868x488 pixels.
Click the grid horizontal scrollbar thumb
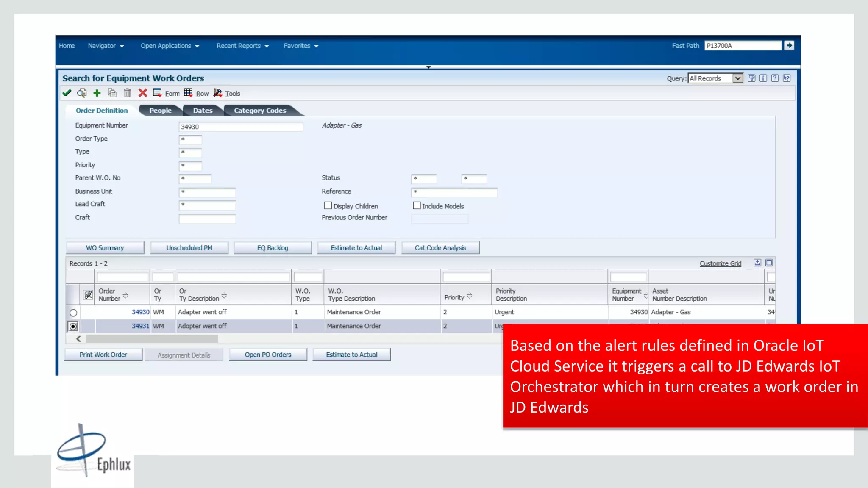click(x=152, y=339)
